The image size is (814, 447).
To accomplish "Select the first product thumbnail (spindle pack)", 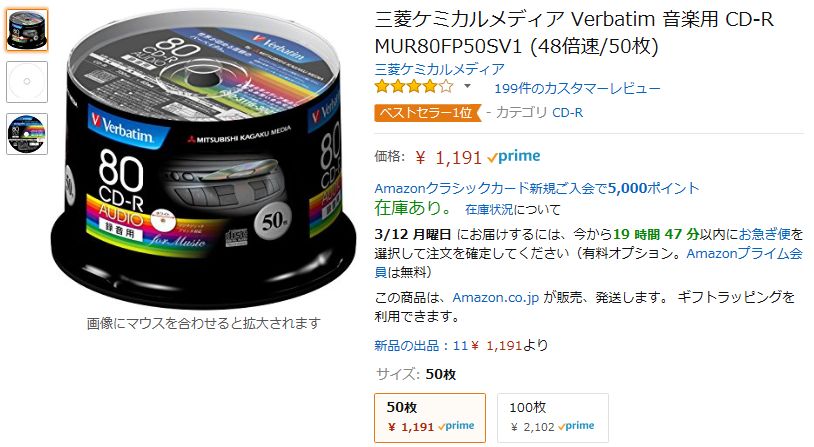I will (x=27, y=30).
